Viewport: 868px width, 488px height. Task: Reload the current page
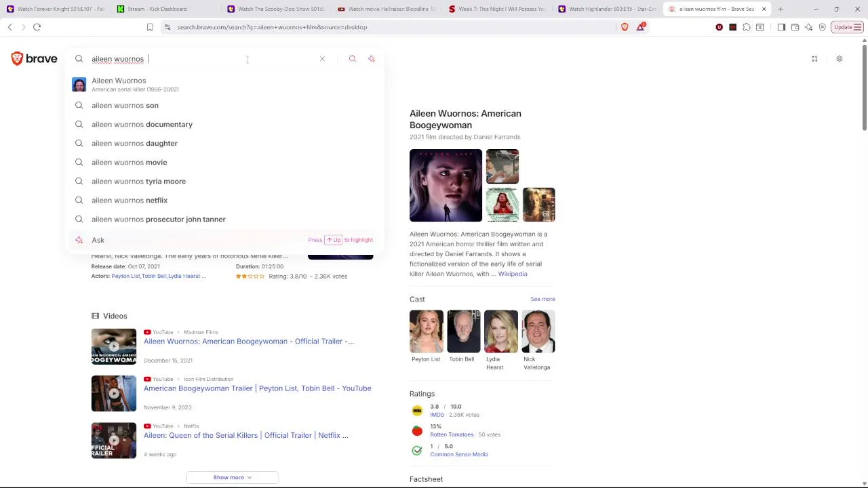coord(37,27)
